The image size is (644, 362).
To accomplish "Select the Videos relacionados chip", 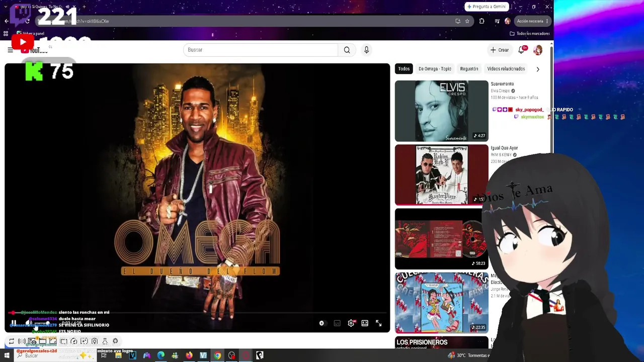I will point(506,69).
